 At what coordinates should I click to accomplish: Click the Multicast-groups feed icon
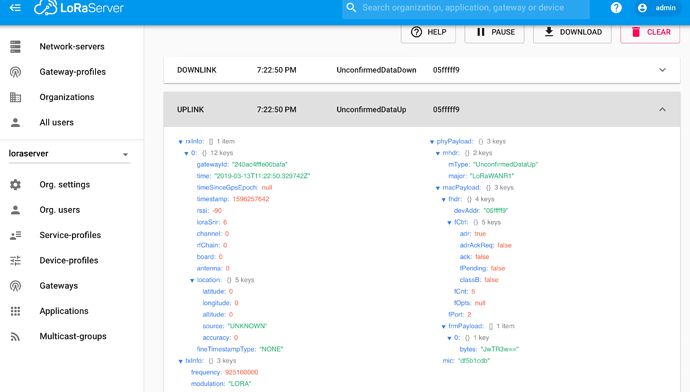pyautogui.click(x=15, y=336)
